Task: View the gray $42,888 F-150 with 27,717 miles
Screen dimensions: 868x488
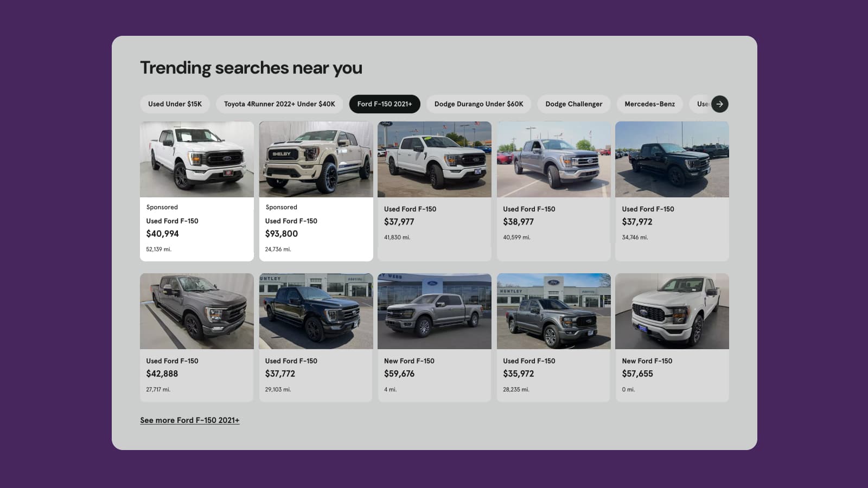Action: (196, 336)
